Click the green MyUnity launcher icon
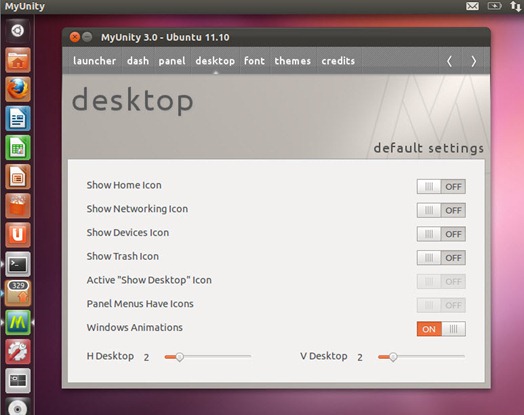Image resolution: width=524 pixels, height=415 pixels. point(18,322)
